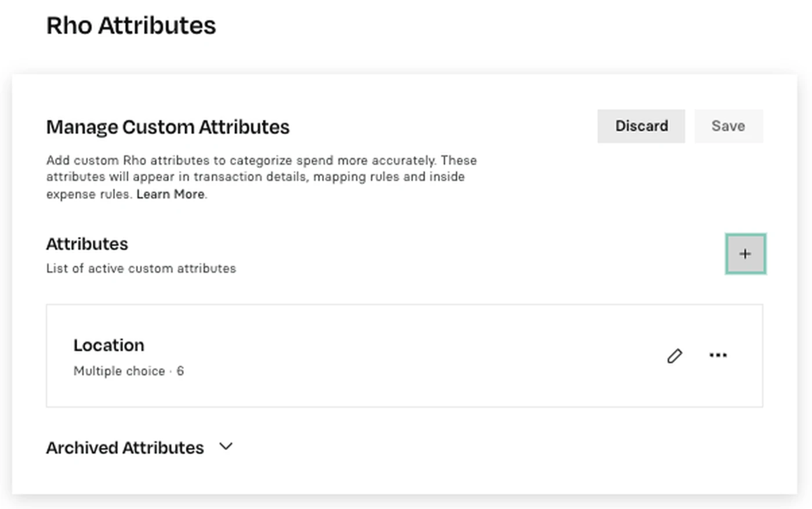Open the Location attribute card
The image size is (812, 509).
click(x=404, y=355)
